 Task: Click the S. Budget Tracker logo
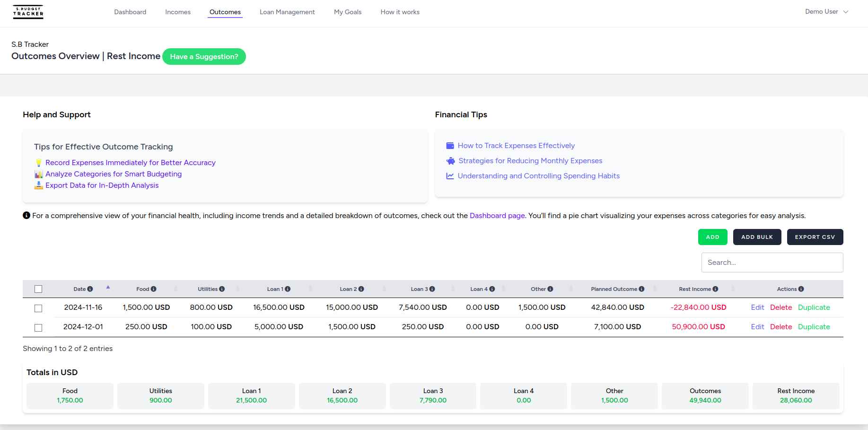pyautogui.click(x=28, y=12)
